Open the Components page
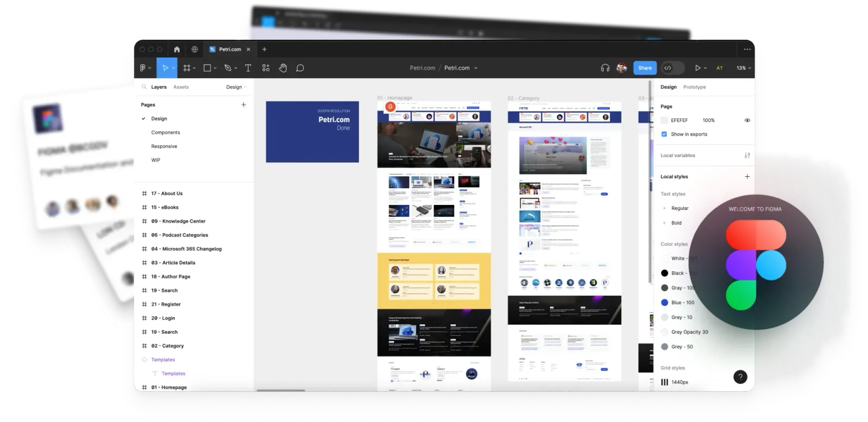This screenshot has height=422, width=868. click(x=165, y=132)
